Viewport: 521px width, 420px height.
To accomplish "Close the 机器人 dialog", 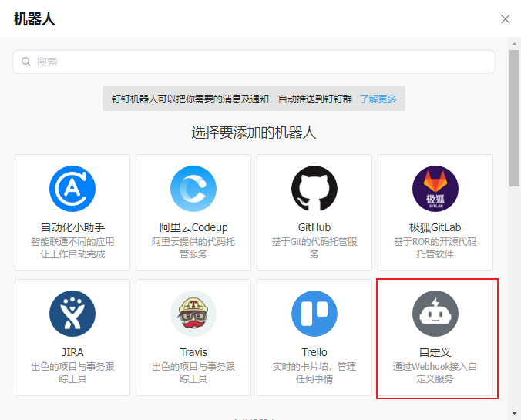I will click(505, 19).
